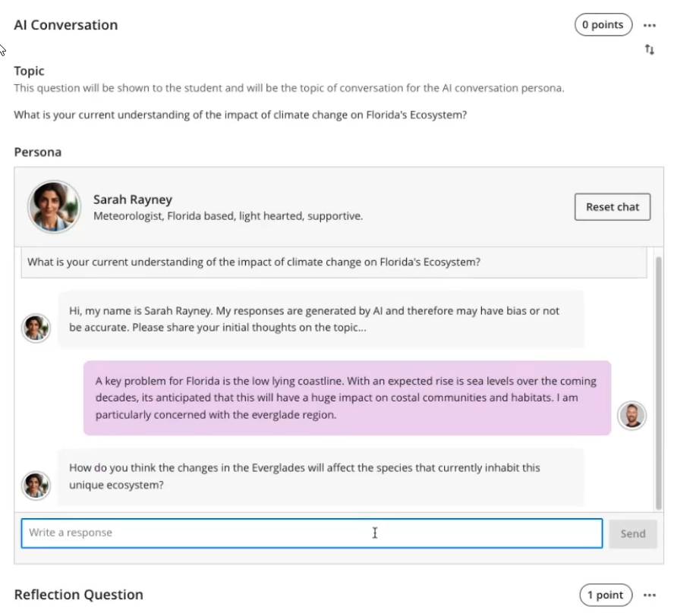The height and width of the screenshot is (616, 677).
Task: Open AI Conversation more options ellipsis
Action: click(x=650, y=26)
